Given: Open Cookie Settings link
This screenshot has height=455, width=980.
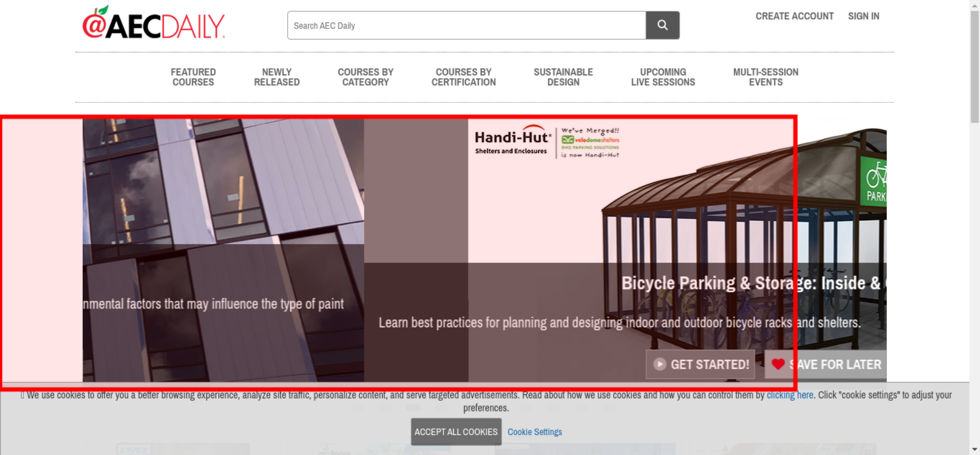Looking at the screenshot, I should [x=535, y=432].
